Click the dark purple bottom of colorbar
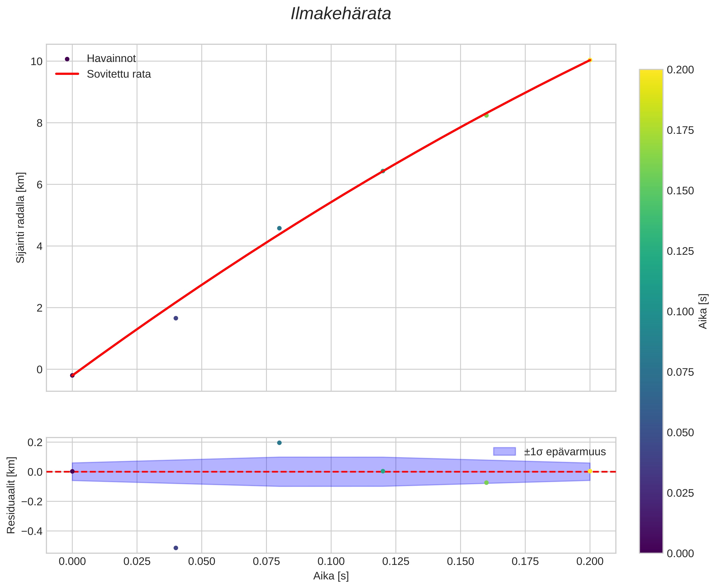 (651, 550)
